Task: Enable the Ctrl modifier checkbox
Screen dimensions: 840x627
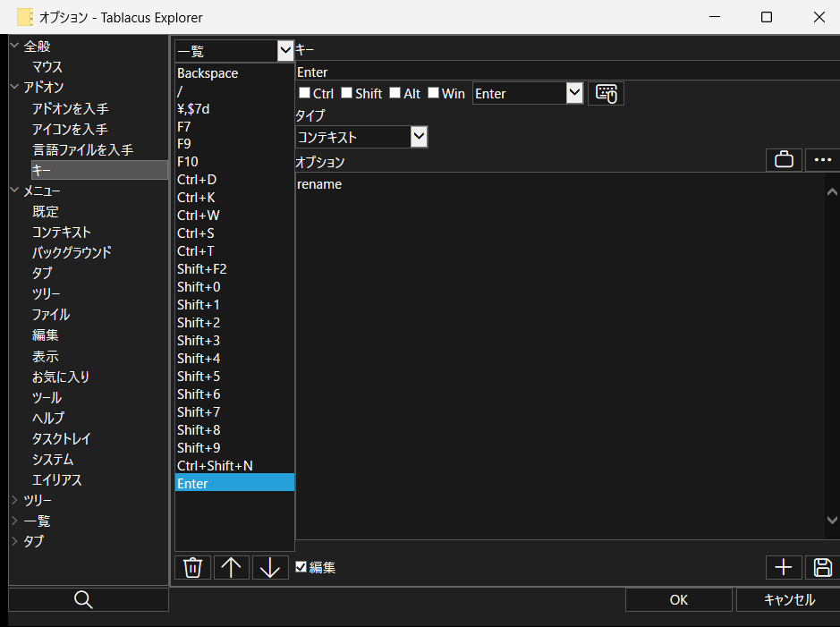Action: pyautogui.click(x=304, y=93)
